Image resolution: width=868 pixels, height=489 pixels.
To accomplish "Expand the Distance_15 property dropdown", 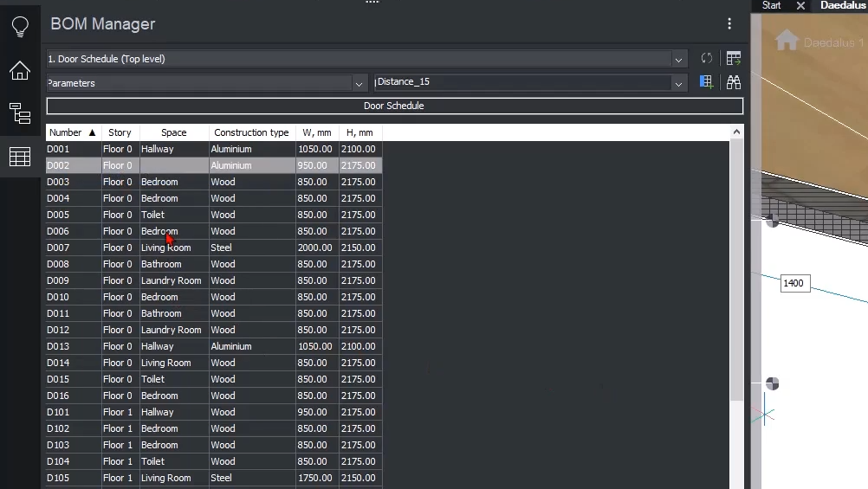I will pos(678,84).
